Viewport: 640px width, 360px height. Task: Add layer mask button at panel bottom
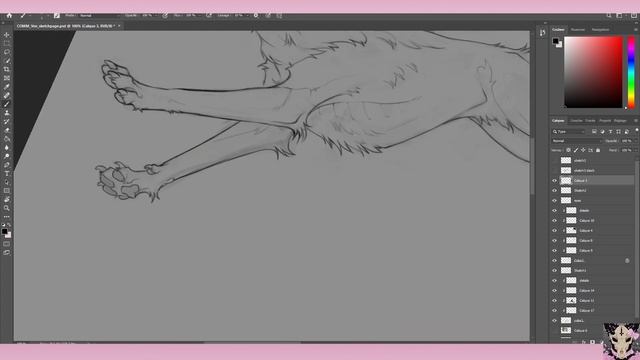tap(592, 342)
